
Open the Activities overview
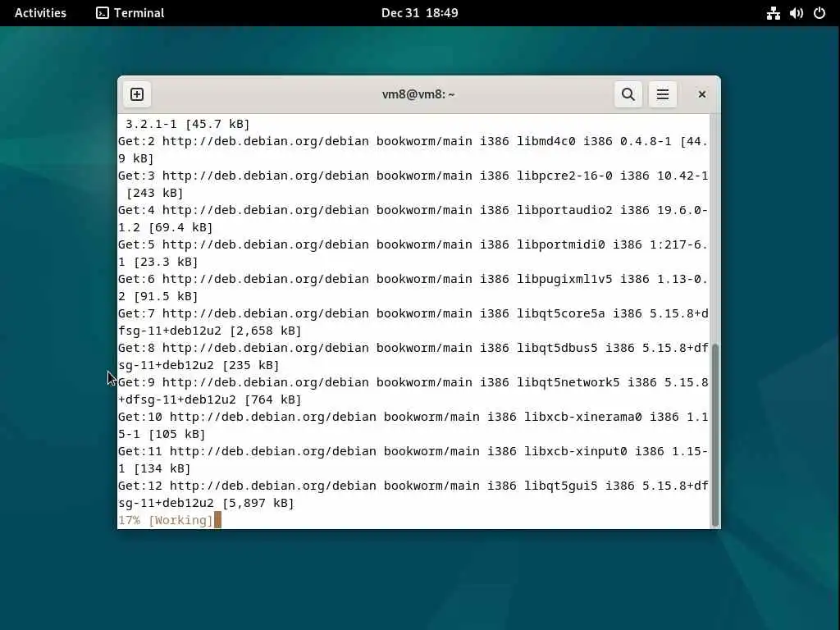pyautogui.click(x=40, y=13)
